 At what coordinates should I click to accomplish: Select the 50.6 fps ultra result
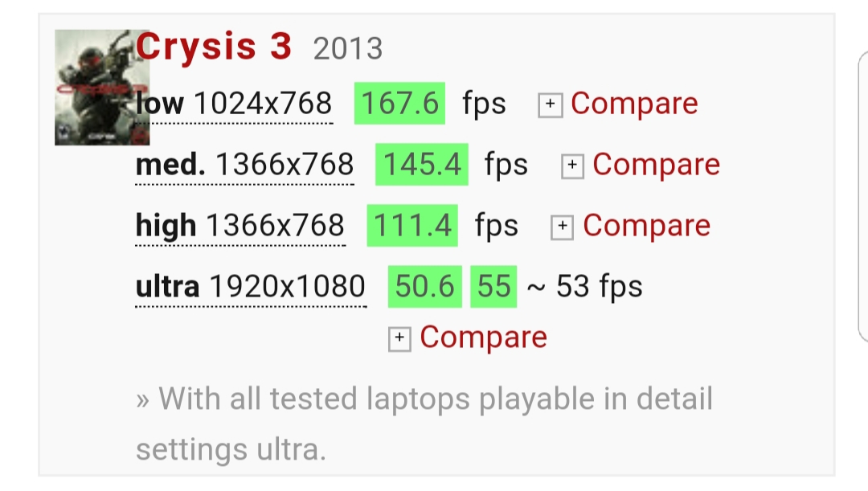point(425,286)
